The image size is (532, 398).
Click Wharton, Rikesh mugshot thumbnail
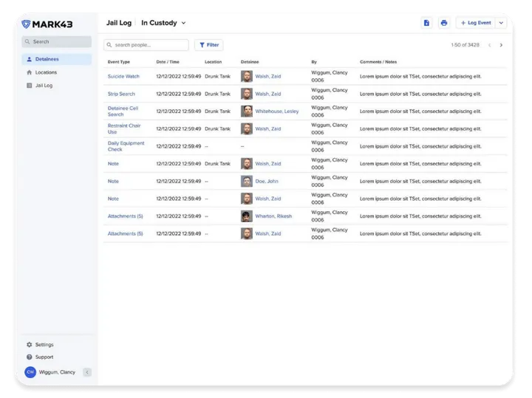[x=247, y=216]
